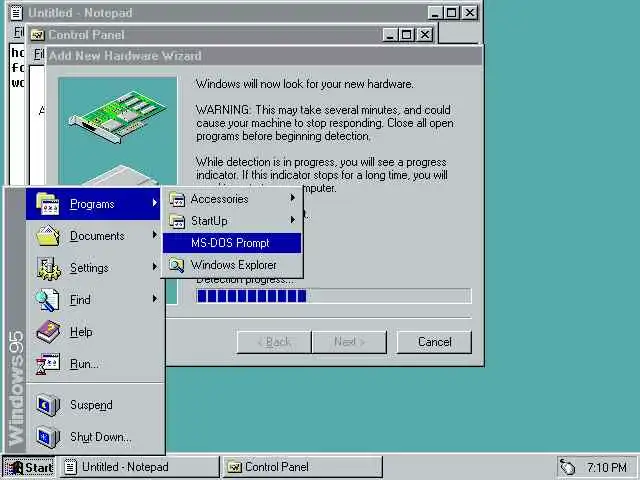
Task: Expand the Settings submenu arrow
Action: pyautogui.click(x=154, y=267)
